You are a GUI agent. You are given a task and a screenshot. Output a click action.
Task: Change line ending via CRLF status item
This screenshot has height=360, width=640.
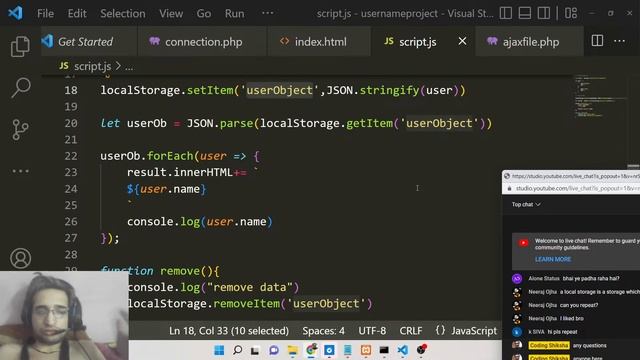[411, 331]
